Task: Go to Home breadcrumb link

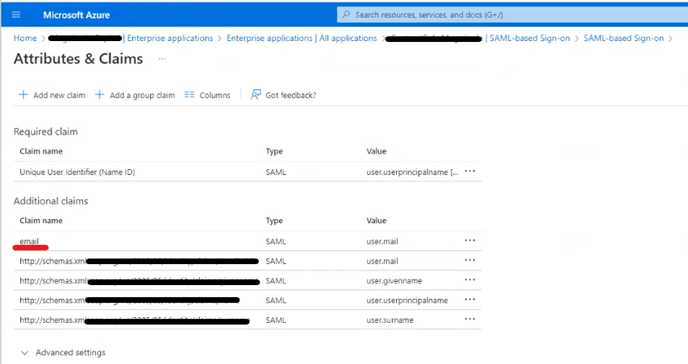Action: coord(25,38)
